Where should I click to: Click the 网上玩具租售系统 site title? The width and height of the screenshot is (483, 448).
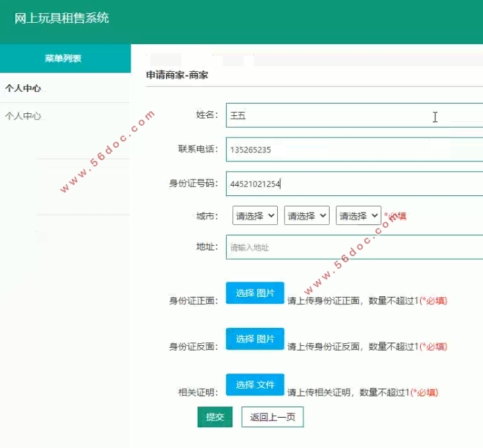coord(61,18)
